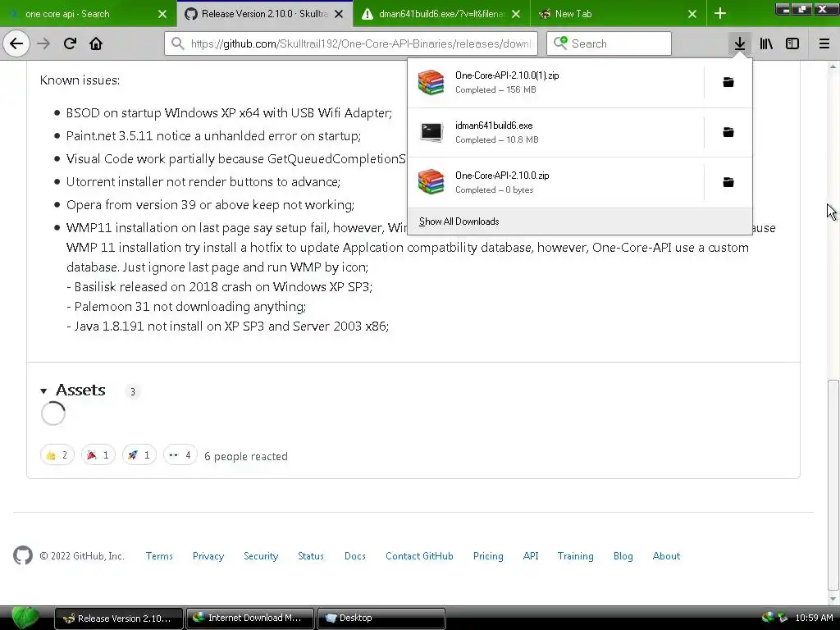Click the scrollbar down arrow
This screenshot has width=840, height=630.
pyautogui.click(x=833, y=598)
